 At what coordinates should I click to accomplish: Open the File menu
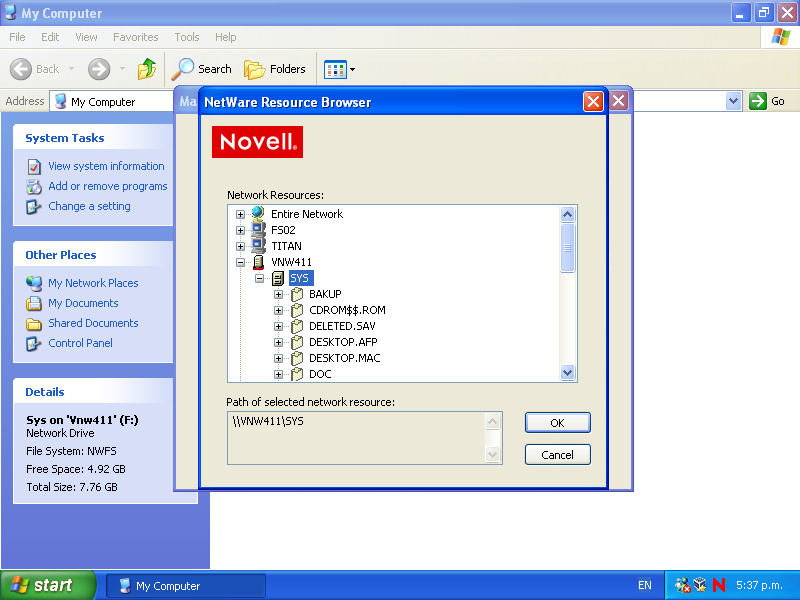(x=17, y=37)
